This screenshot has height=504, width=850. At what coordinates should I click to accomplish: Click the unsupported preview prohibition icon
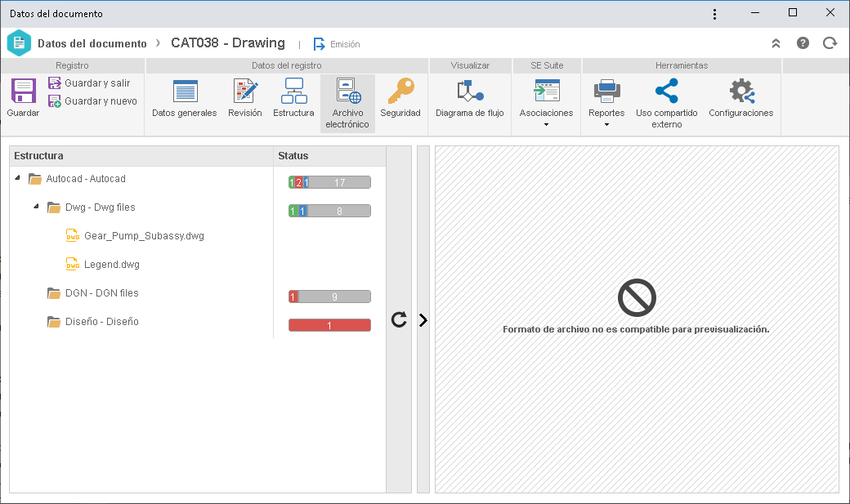(637, 297)
